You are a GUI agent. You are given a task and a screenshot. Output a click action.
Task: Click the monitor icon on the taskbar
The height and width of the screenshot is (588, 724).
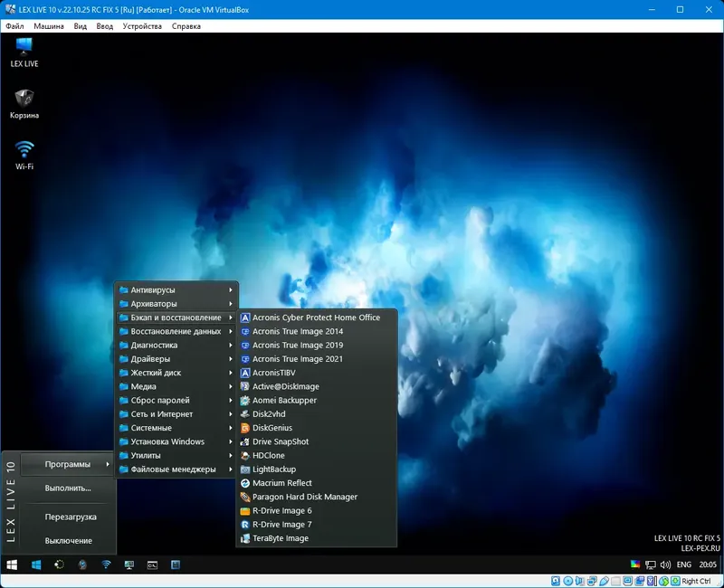coord(129,564)
